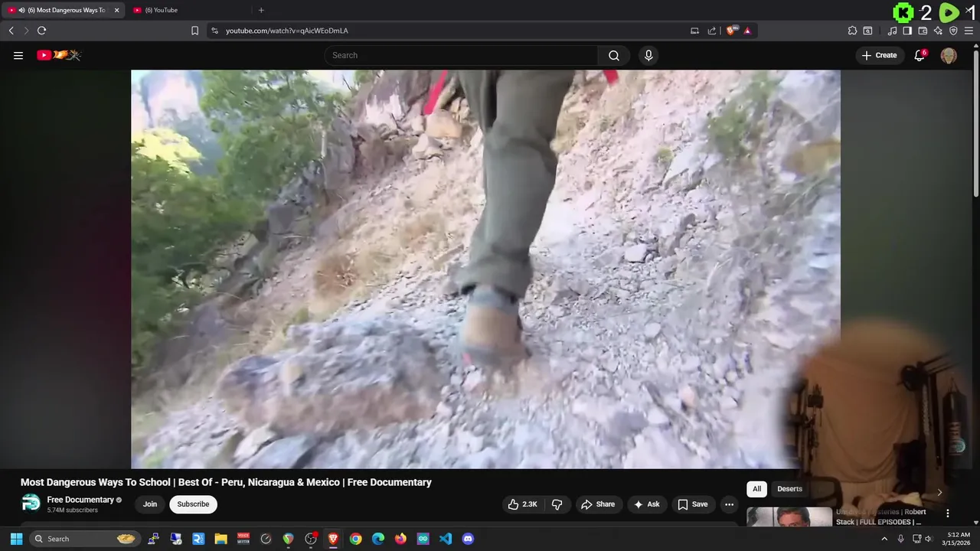
Task: Open Brave Leo AI sparkle icon
Action: click(938, 31)
